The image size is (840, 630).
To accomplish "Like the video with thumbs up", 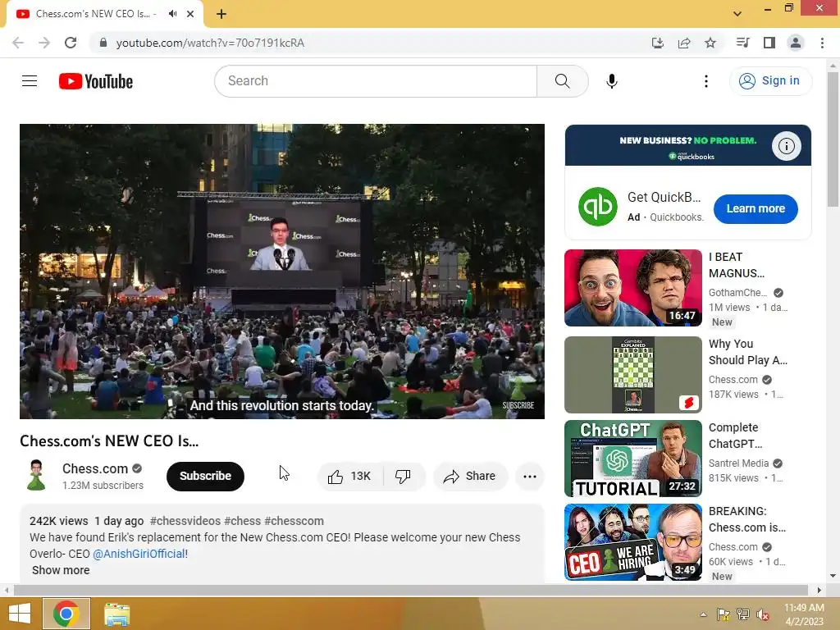I will coord(349,477).
